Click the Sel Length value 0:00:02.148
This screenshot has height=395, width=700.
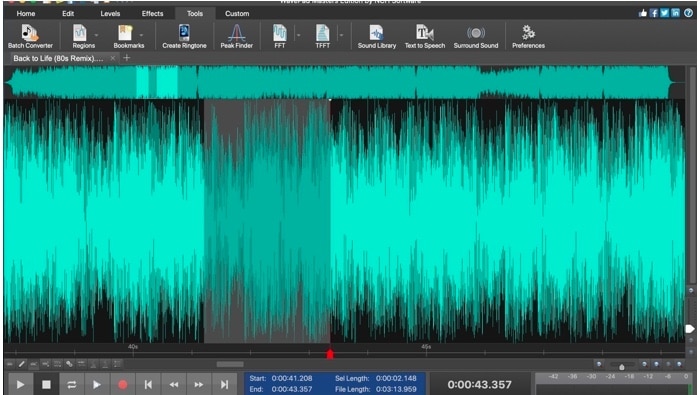tap(396, 378)
